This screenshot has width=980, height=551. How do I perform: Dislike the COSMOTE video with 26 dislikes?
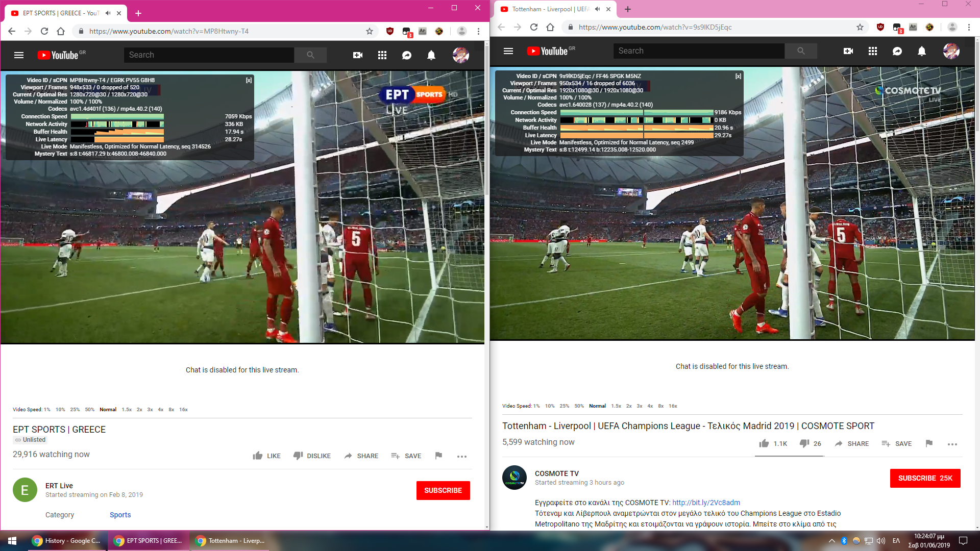(810, 443)
